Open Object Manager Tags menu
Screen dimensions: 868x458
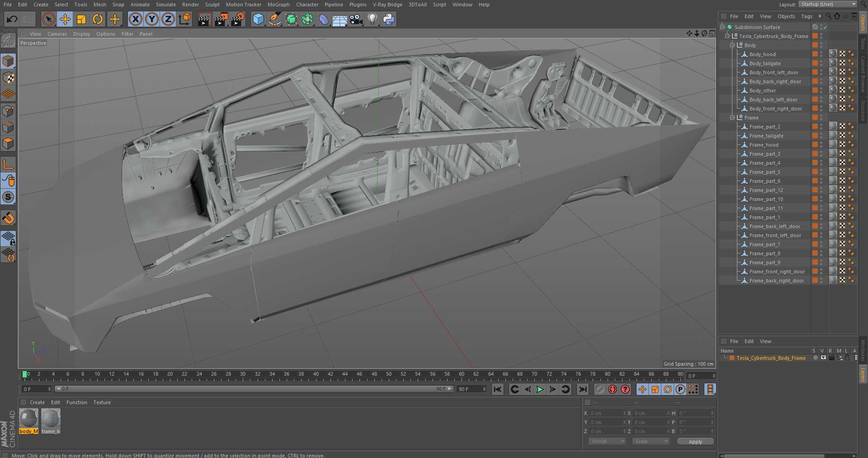click(x=807, y=16)
